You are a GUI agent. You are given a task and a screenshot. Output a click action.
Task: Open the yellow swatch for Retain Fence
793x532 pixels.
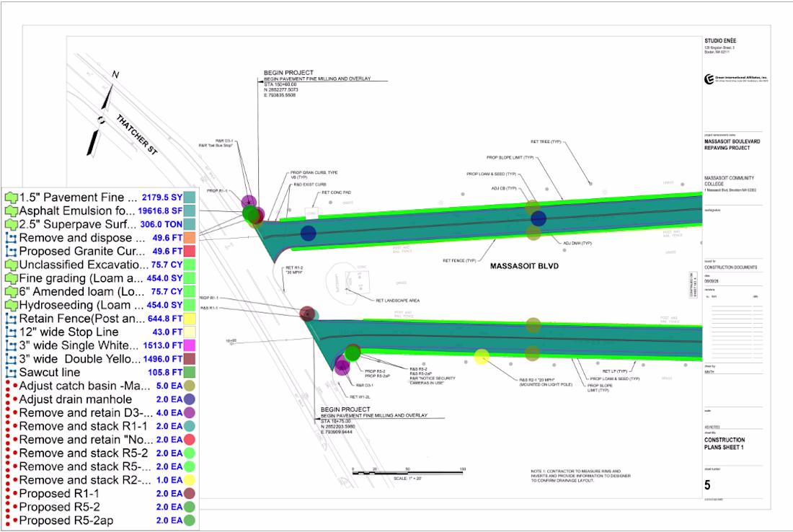point(190,319)
